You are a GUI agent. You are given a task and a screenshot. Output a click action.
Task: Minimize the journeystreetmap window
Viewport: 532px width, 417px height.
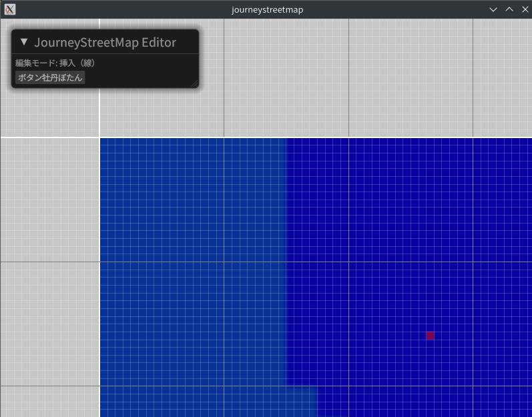(x=493, y=9)
